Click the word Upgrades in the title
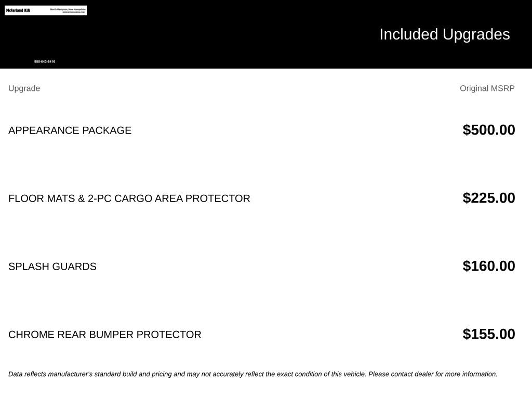 tap(476, 35)
